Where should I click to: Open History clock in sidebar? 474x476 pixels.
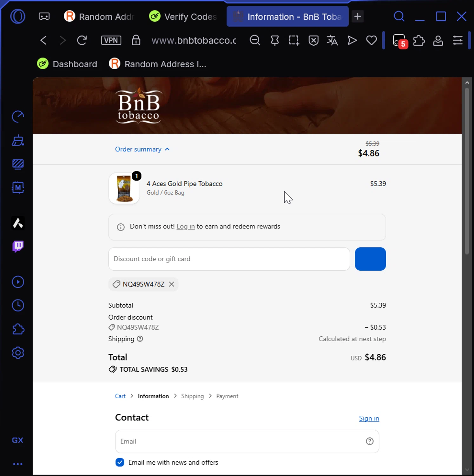[18, 305]
